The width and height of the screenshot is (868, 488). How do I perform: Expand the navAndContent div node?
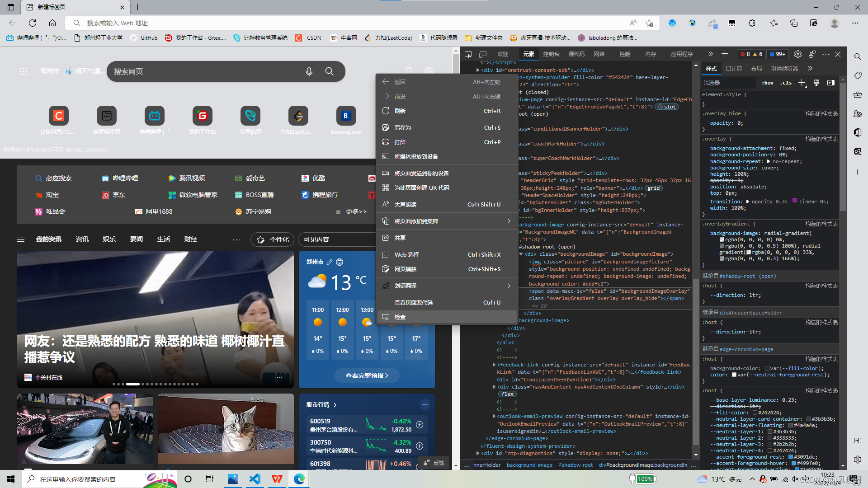point(494,387)
